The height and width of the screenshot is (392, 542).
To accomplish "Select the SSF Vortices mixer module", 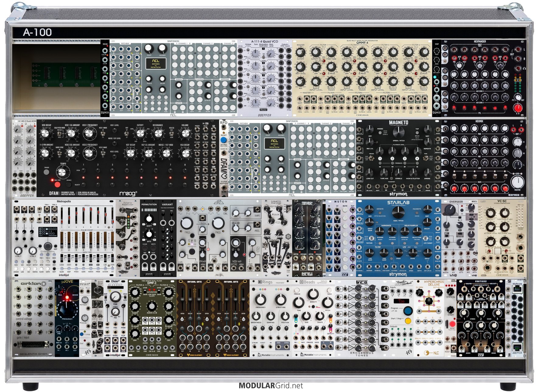I will [x=481, y=318].
